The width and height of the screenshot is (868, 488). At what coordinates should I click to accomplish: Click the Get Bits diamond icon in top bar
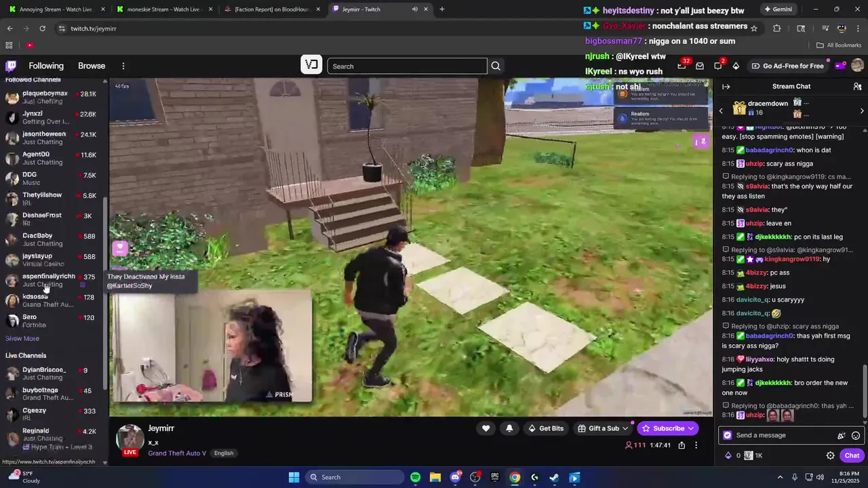pos(736,66)
